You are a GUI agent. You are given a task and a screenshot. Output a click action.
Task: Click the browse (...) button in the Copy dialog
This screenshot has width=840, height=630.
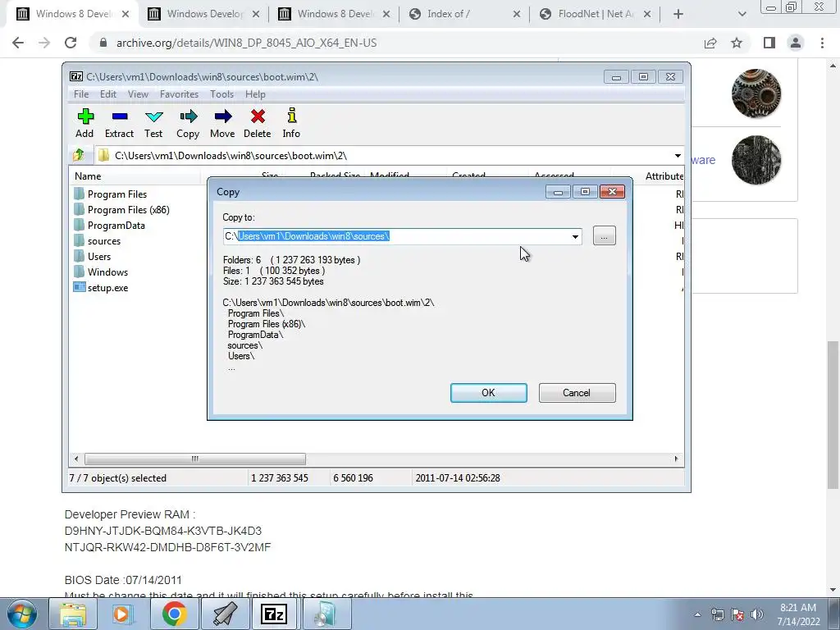tap(605, 235)
